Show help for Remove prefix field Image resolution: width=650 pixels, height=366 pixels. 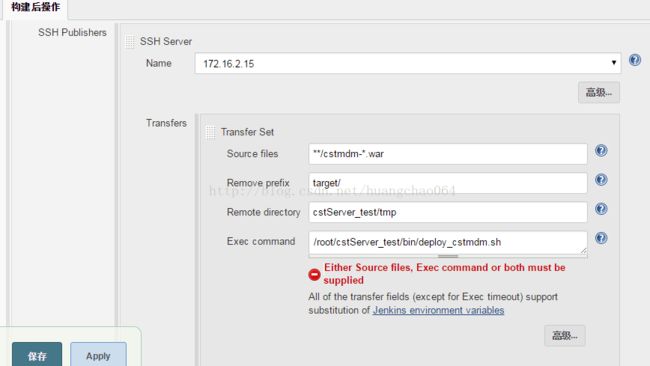pos(601,179)
